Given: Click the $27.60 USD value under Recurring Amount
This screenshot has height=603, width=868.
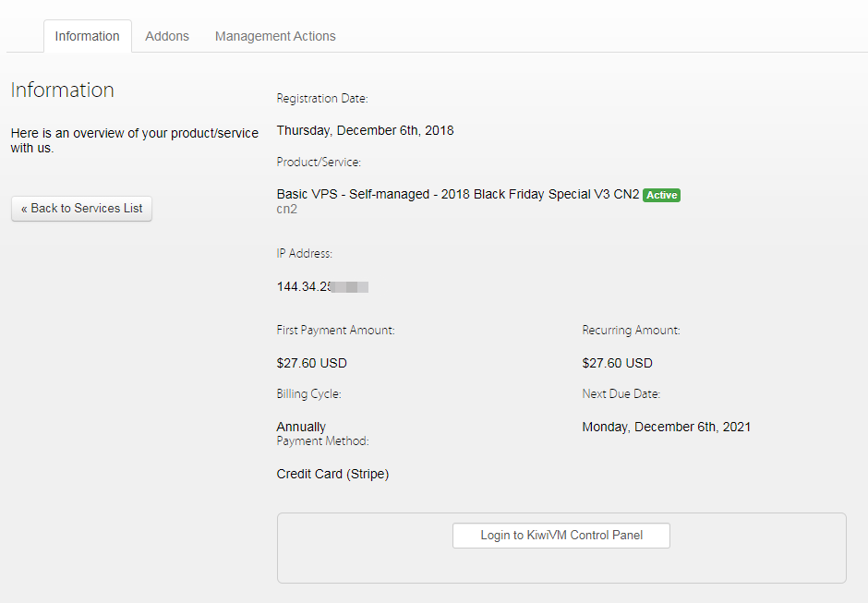Looking at the screenshot, I should [617, 363].
